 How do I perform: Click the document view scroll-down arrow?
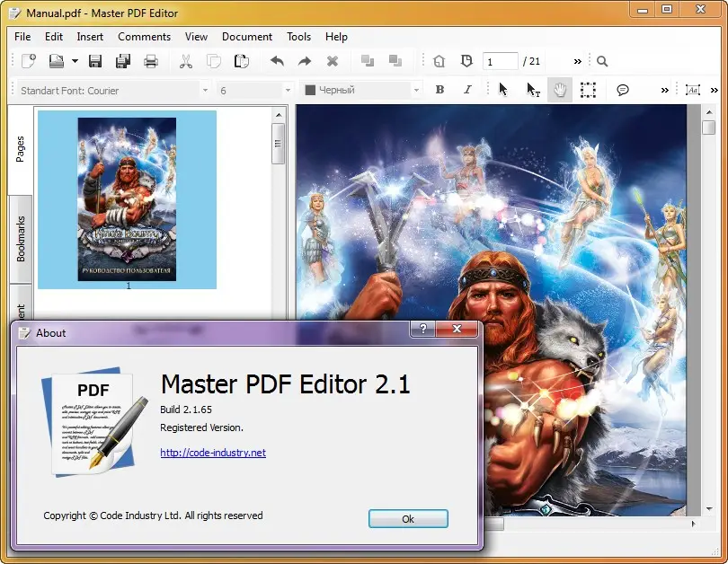[x=709, y=509]
